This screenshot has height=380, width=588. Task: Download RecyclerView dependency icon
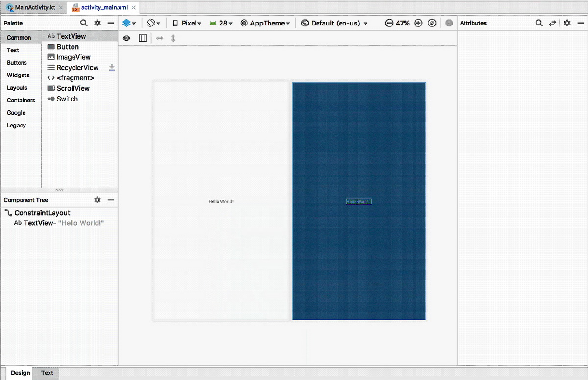(112, 68)
